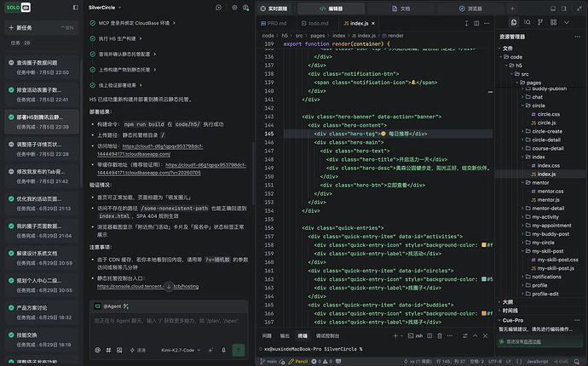Click the orange color swatch on line 166
588x366 pixels.
pos(484,313)
